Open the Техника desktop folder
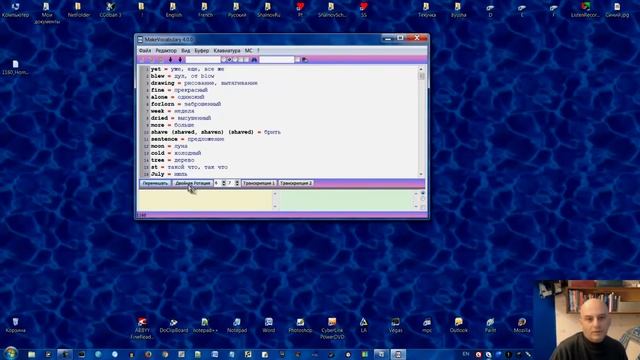This screenshot has width=640, height=360. 427,10
